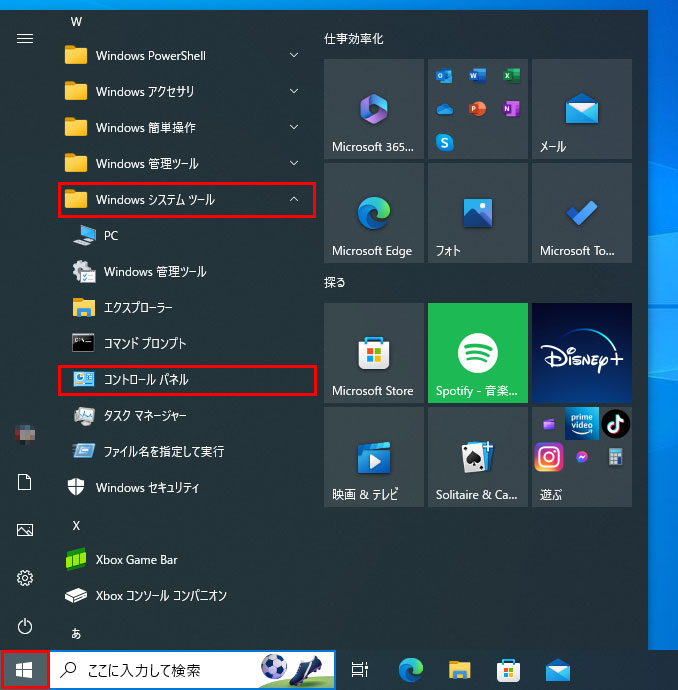The image size is (678, 690).
Task: Click the PowerPoint icon in Office tile
Action: 478,109
